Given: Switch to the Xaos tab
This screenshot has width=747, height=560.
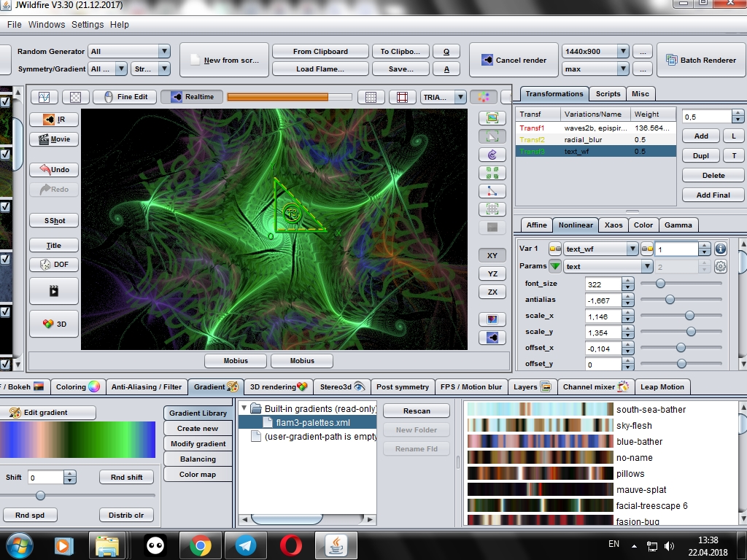Looking at the screenshot, I should point(613,225).
